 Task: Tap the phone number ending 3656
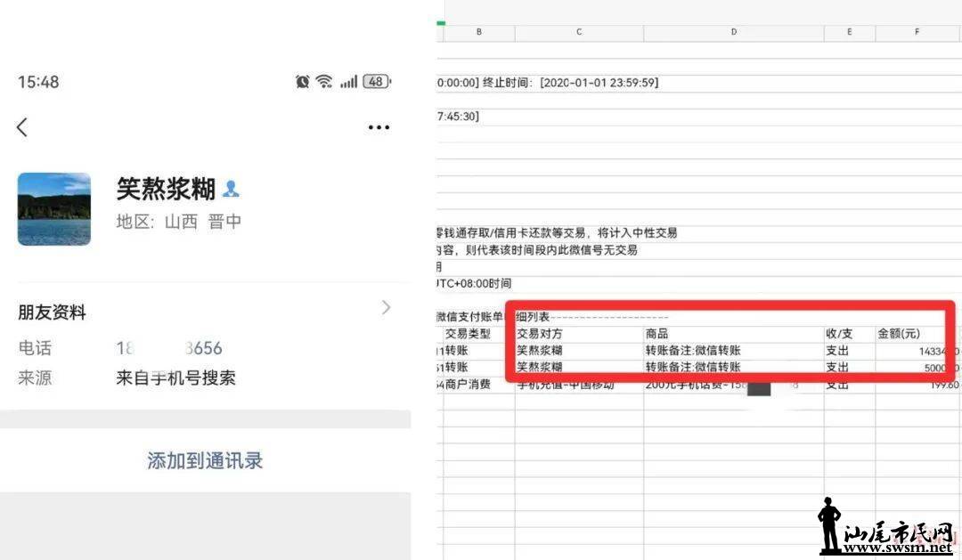(x=169, y=348)
